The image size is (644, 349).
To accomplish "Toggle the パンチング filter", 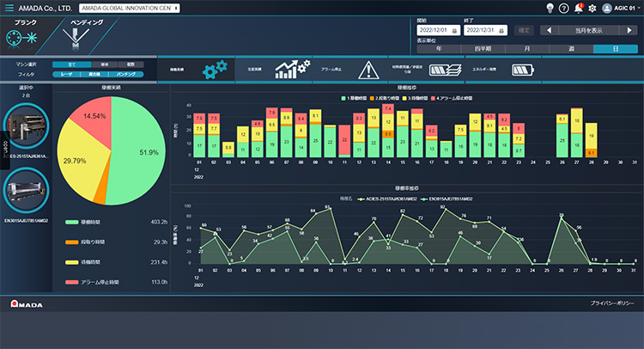I will pos(125,75).
